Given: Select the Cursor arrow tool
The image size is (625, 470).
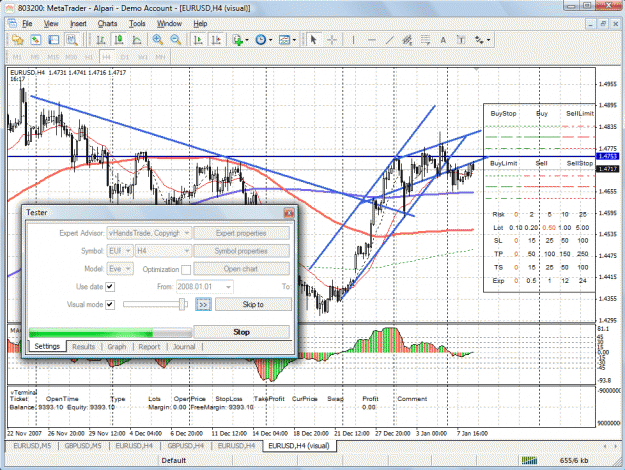Looking at the screenshot, I should (313, 40).
